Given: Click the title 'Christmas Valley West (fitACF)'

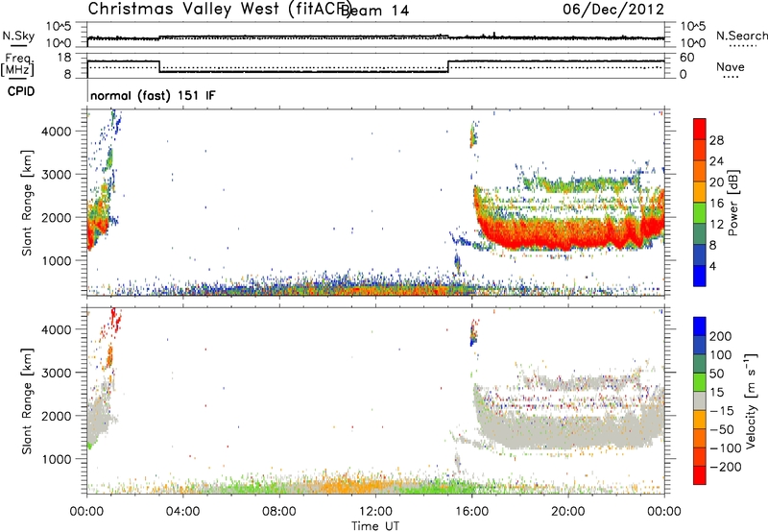Looking at the screenshot, I should coord(219,10).
